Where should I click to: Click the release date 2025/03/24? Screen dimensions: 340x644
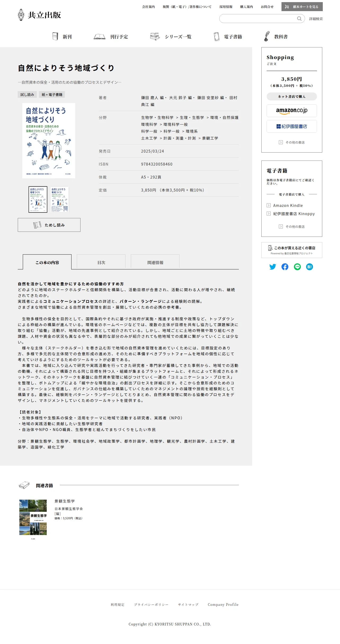point(153,151)
